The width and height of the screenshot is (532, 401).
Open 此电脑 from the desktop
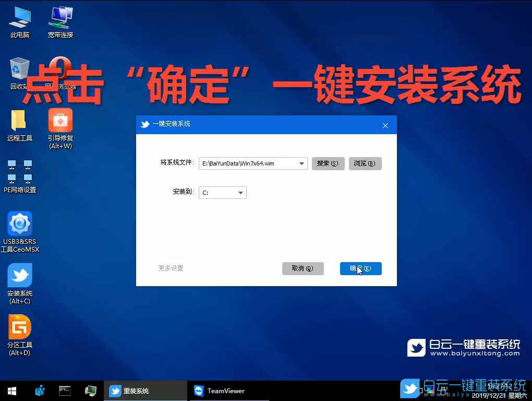point(19,20)
